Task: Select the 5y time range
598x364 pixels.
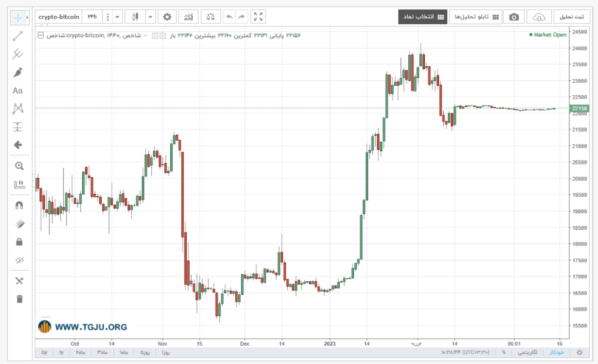Action: (x=44, y=352)
